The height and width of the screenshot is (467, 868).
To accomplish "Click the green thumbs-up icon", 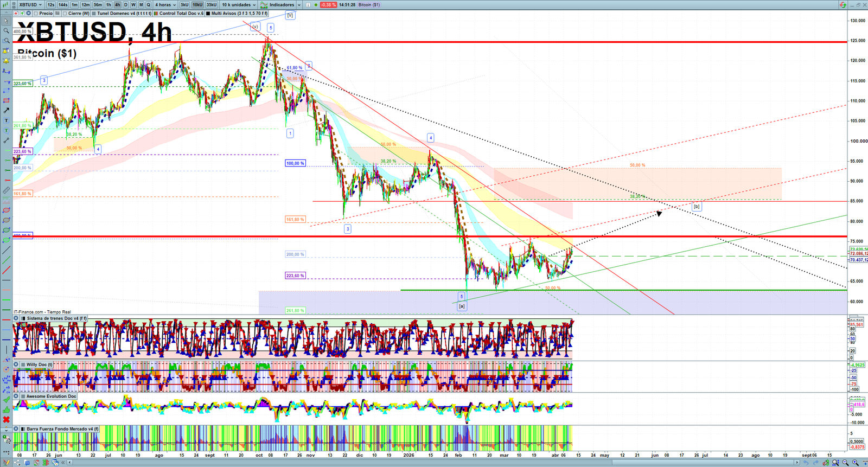I will (6, 410).
